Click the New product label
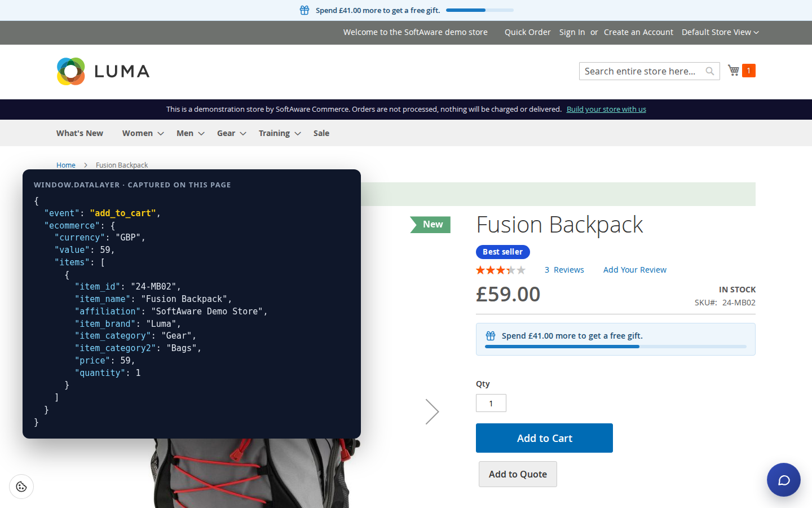The width and height of the screenshot is (812, 508). pyautogui.click(x=430, y=225)
